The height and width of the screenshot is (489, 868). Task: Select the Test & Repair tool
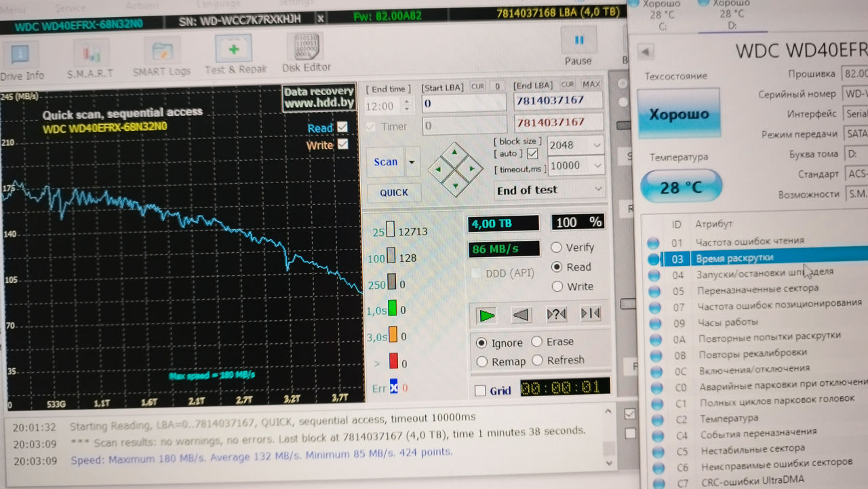[235, 56]
